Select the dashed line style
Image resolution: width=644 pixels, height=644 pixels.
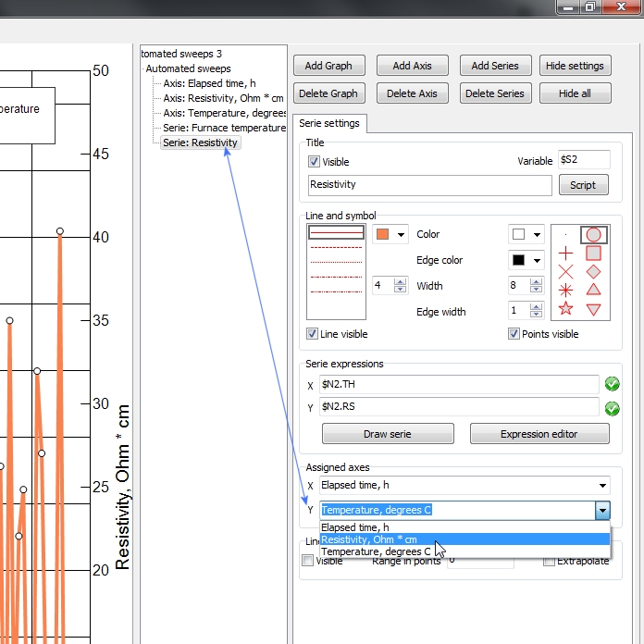click(336, 248)
